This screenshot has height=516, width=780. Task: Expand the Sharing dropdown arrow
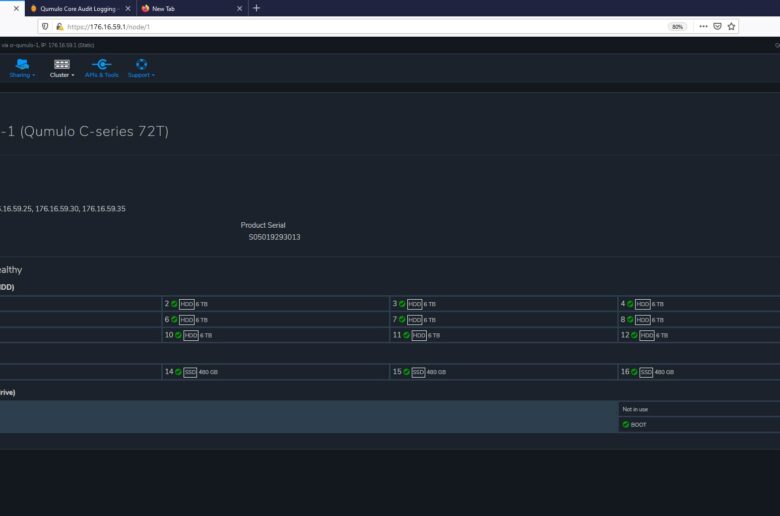pos(33,75)
